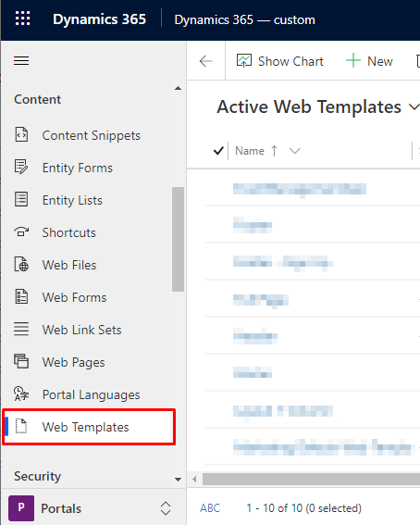Open the Name column dropdown chevron
The height and width of the screenshot is (525, 420).
point(294,151)
